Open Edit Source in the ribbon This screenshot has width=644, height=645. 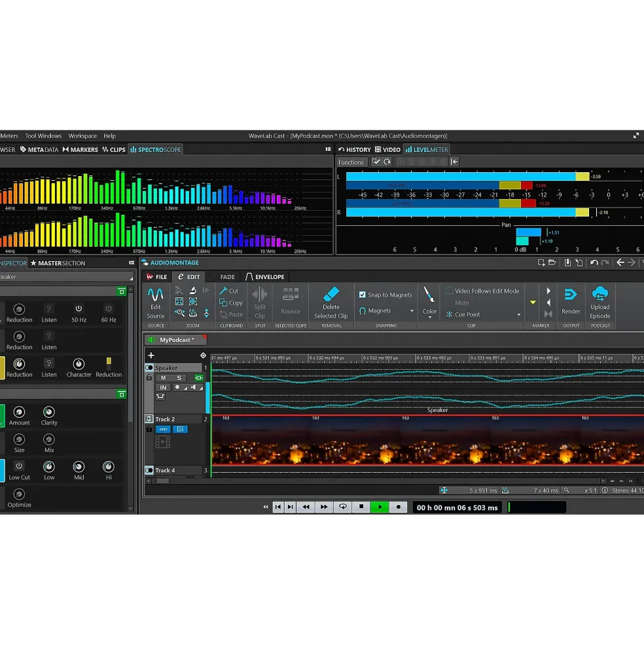pos(156,303)
